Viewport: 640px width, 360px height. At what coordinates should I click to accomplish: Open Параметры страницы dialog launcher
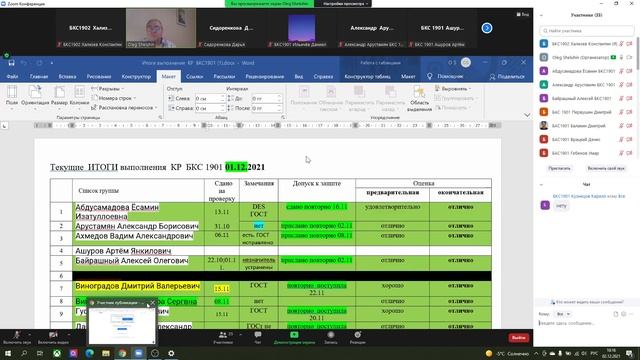tap(160, 118)
